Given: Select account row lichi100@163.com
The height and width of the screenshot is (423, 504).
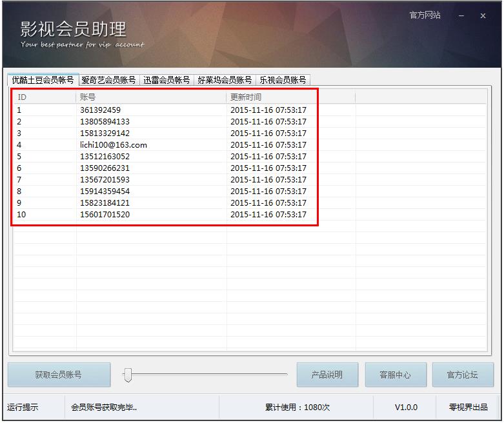Looking at the screenshot, I should click(114, 145).
